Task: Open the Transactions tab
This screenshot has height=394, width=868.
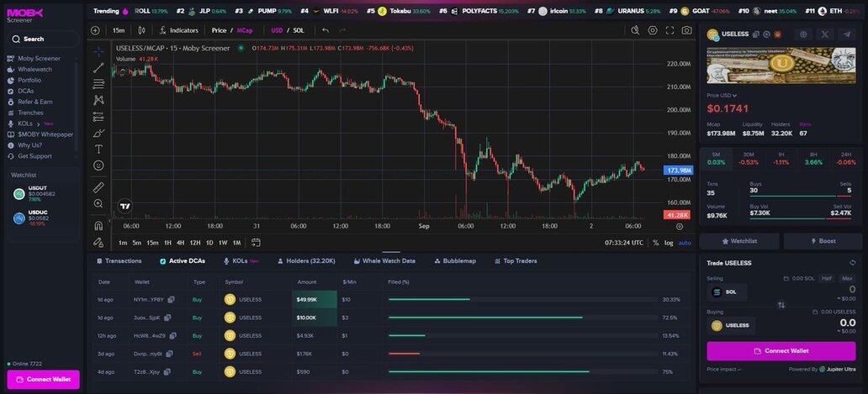Action: [119, 260]
